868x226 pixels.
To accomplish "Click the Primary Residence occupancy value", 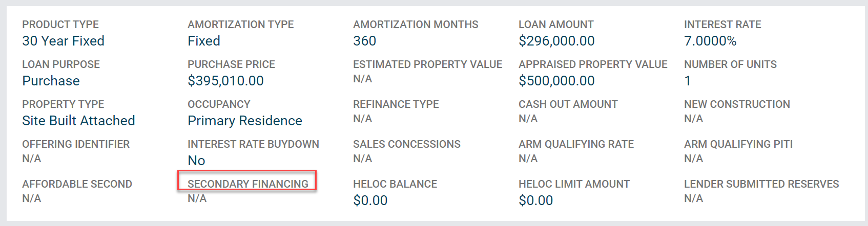I will [x=245, y=121].
